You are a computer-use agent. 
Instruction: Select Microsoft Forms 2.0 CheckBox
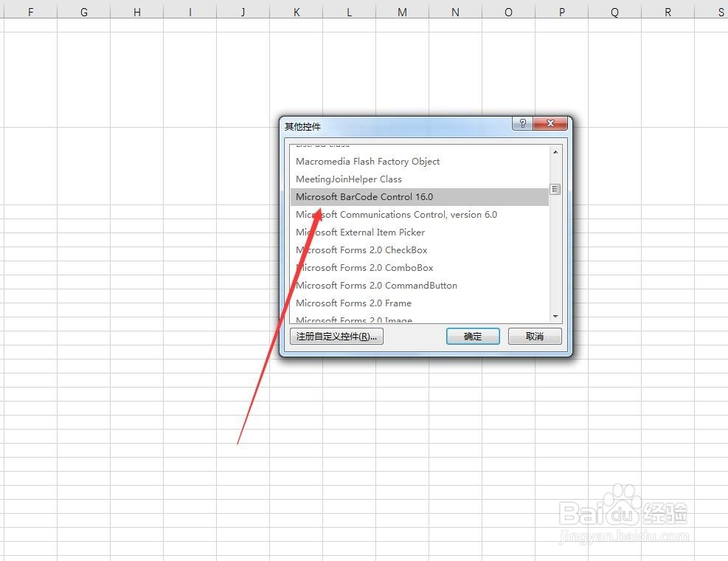pyautogui.click(x=419, y=249)
